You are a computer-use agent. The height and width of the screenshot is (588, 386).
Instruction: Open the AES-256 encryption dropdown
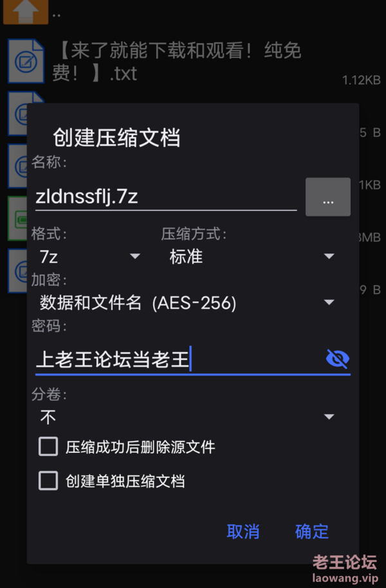point(188,302)
